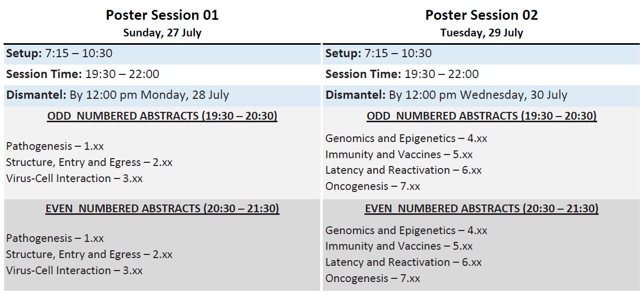
Task: Click Even Numbered Abstracts heading in Session 01
Action: pos(162,209)
